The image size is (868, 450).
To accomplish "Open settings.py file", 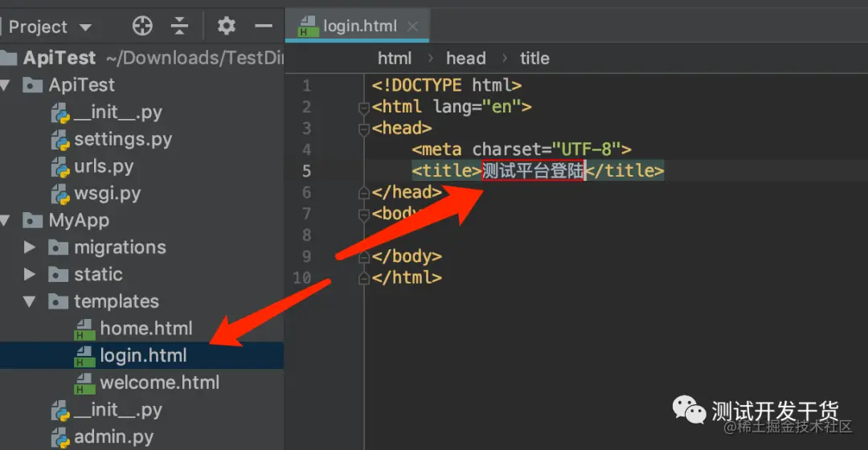I will coord(123,140).
